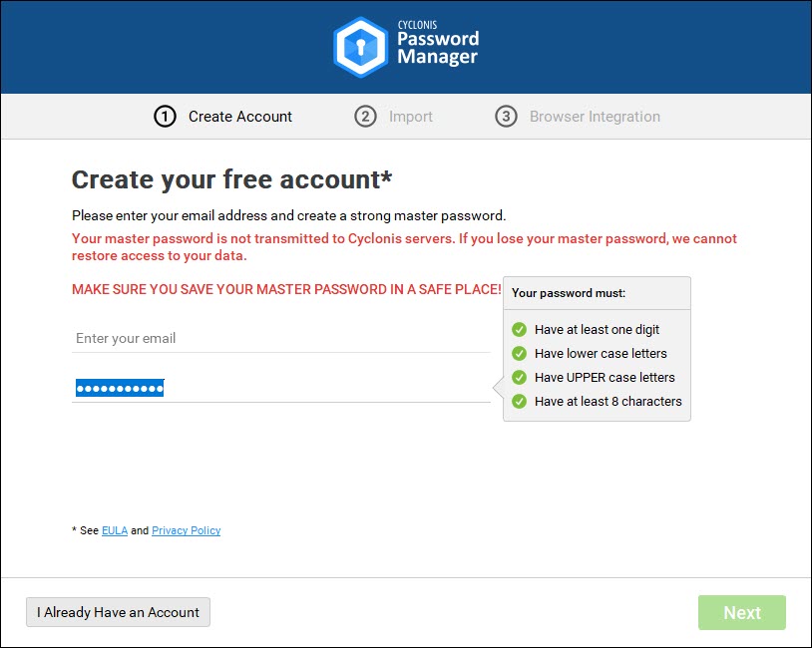Click the green check beside 'Have at least one digit'
Image resolution: width=812 pixels, height=648 pixels.
coord(519,330)
